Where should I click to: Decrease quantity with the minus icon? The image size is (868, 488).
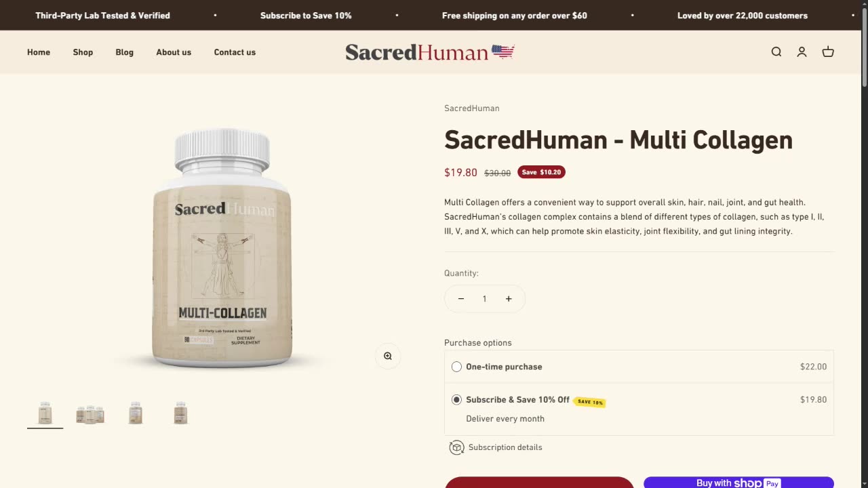coord(461,299)
